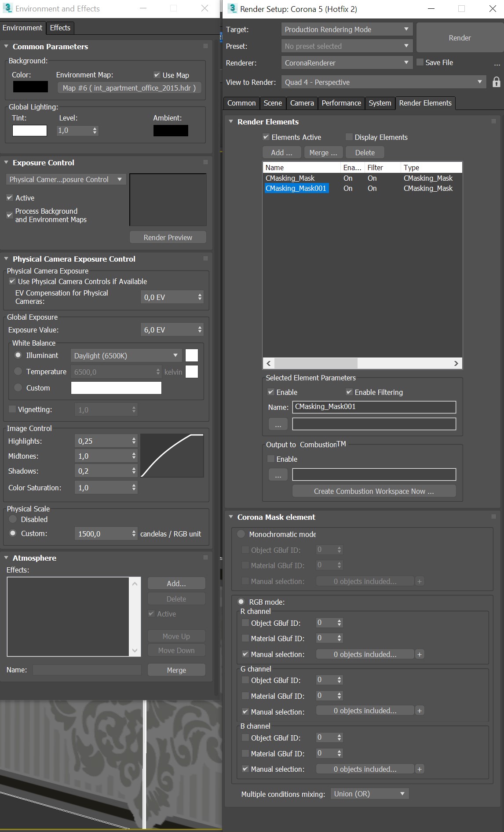Toggle Use Physical Camera Controls if Available
The image size is (504, 832).
tap(12, 281)
